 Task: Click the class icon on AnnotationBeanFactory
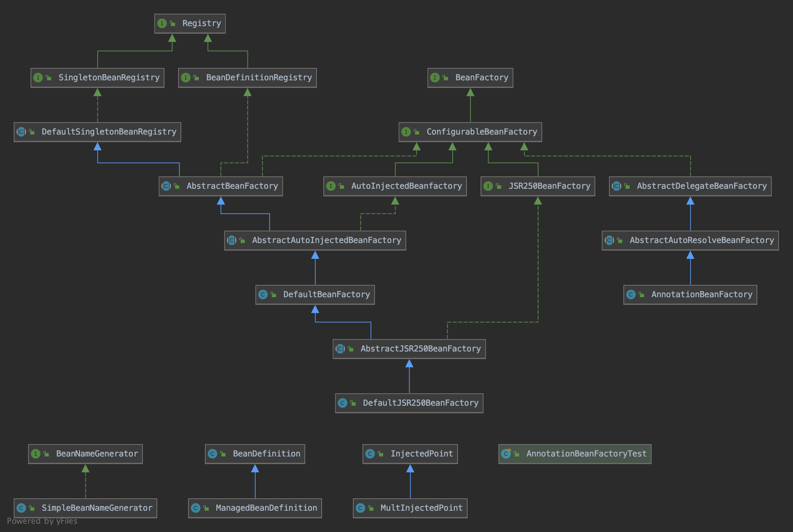631,294
